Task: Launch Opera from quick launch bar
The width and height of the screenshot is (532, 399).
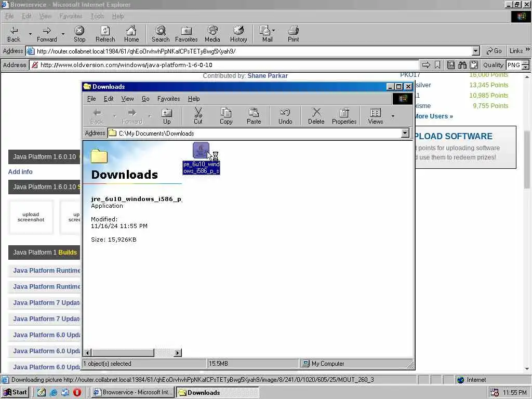Action: [77, 392]
